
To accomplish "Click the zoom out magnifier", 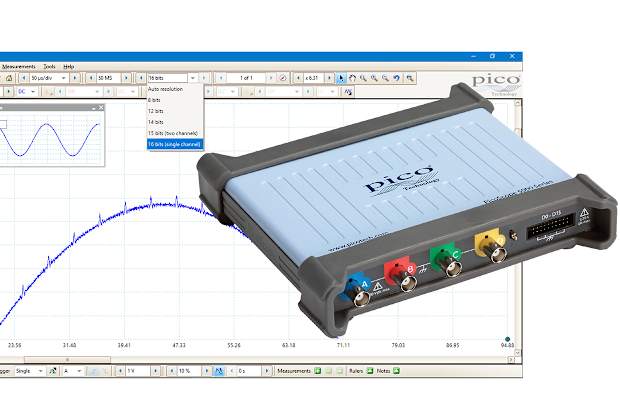I will click(385, 78).
